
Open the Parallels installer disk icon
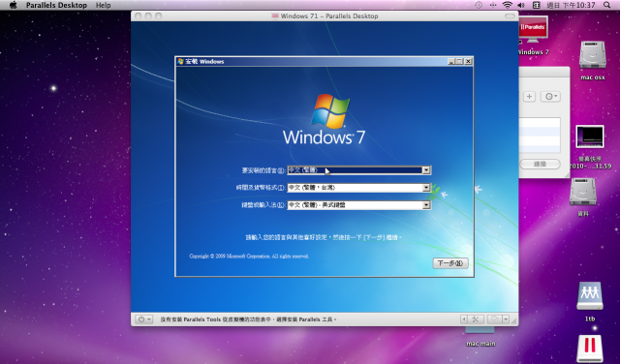point(590,349)
